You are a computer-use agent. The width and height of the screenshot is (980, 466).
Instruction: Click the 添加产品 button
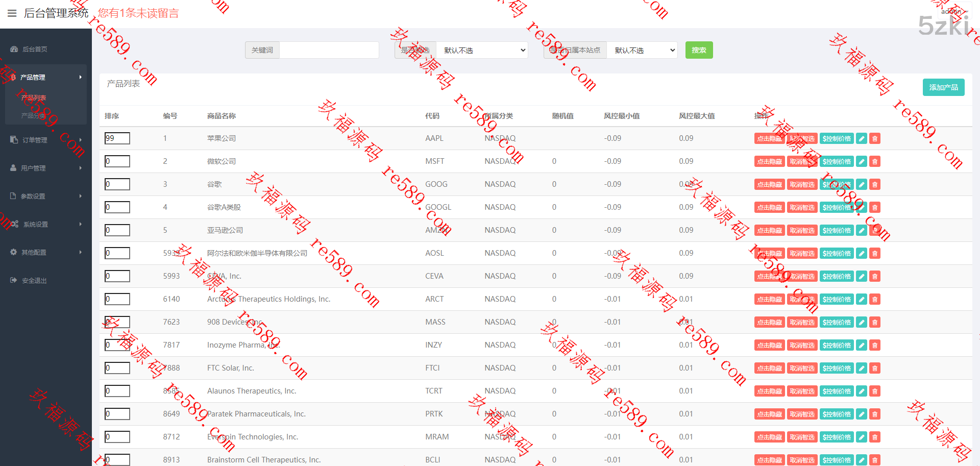click(x=943, y=87)
